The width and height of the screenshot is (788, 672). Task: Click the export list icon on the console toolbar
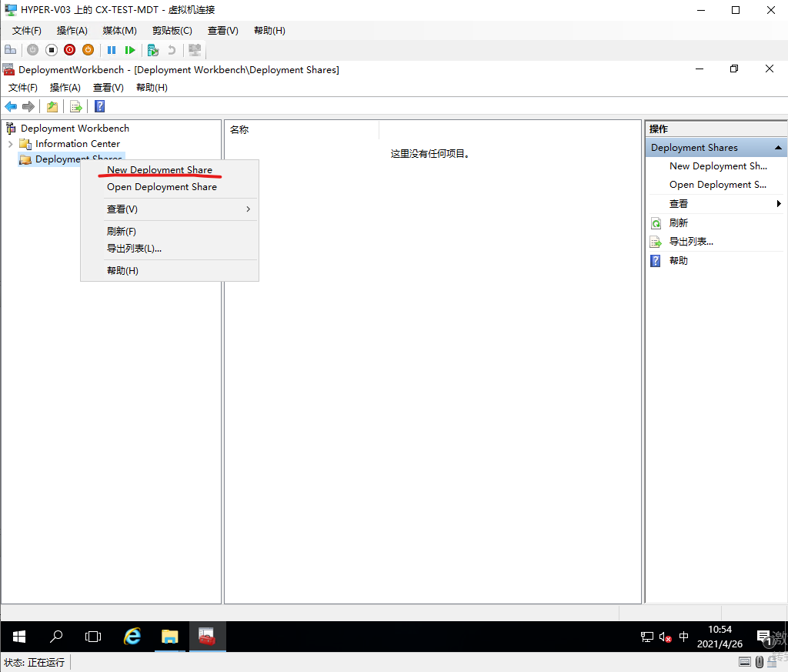(75, 106)
